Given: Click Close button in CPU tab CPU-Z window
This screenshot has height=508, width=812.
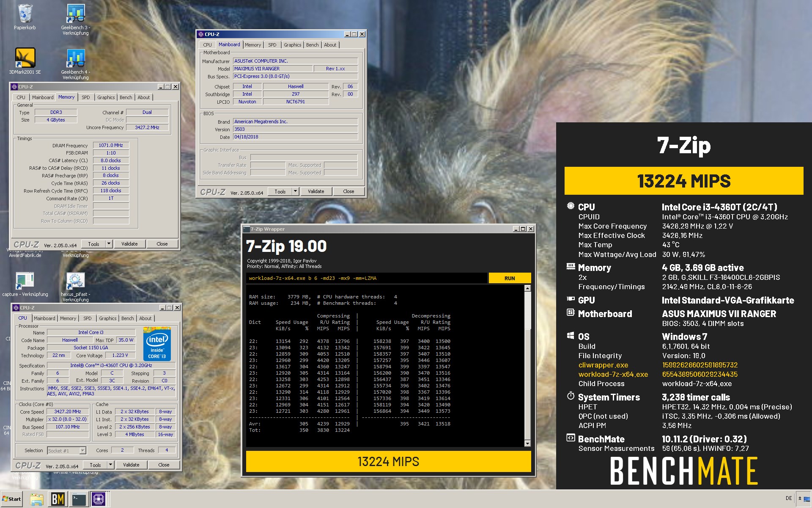Looking at the screenshot, I should (x=164, y=465).
